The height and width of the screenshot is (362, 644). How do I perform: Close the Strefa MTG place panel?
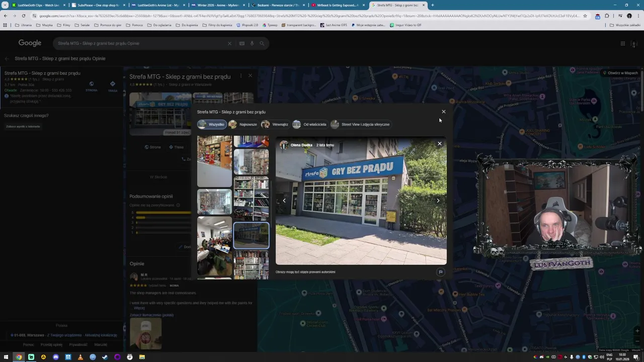[250, 76]
